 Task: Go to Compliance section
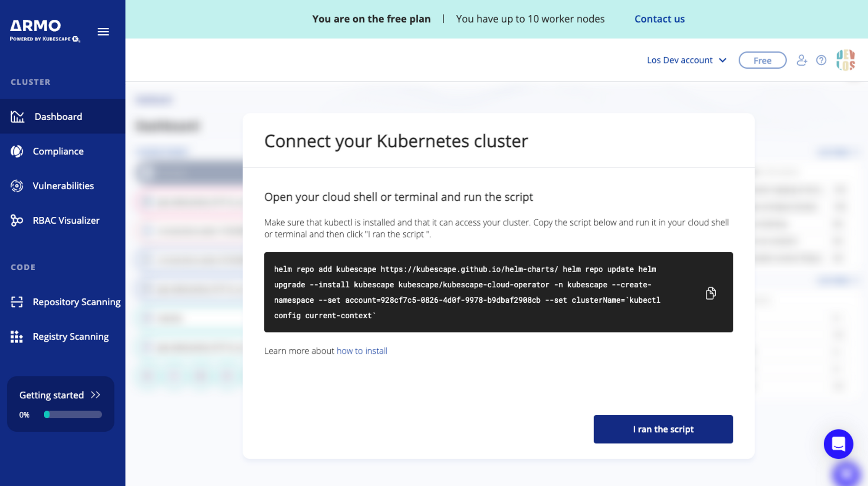58,151
